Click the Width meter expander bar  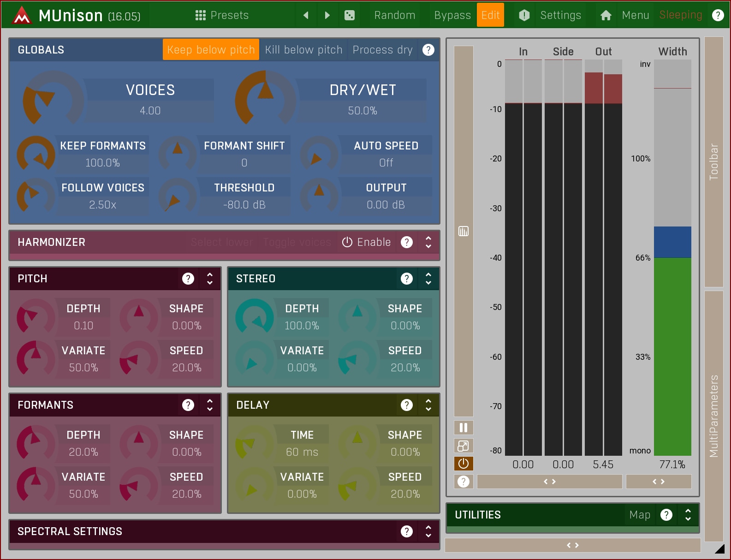point(659,482)
